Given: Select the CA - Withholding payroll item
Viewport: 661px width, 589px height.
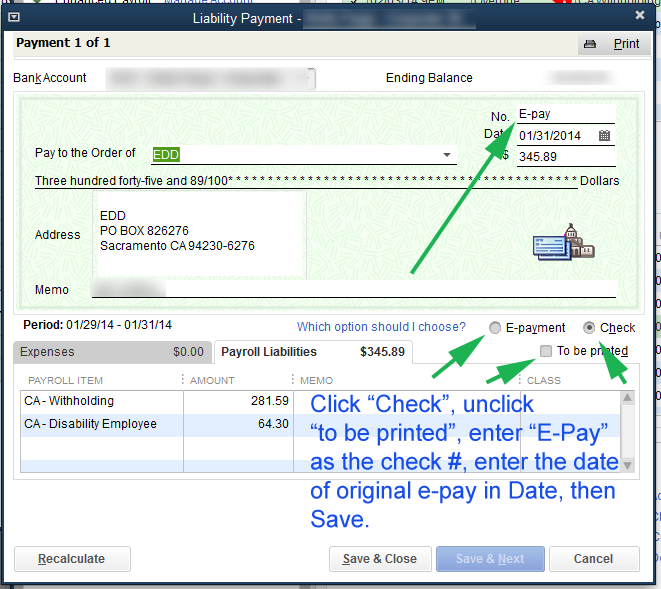Looking at the screenshot, I should coord(102,401).
